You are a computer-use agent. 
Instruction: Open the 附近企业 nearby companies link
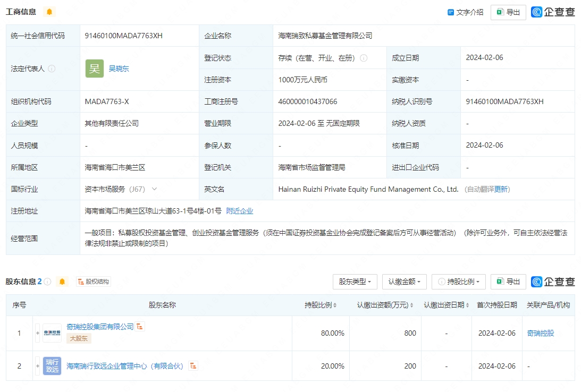(x=240, y=211)
